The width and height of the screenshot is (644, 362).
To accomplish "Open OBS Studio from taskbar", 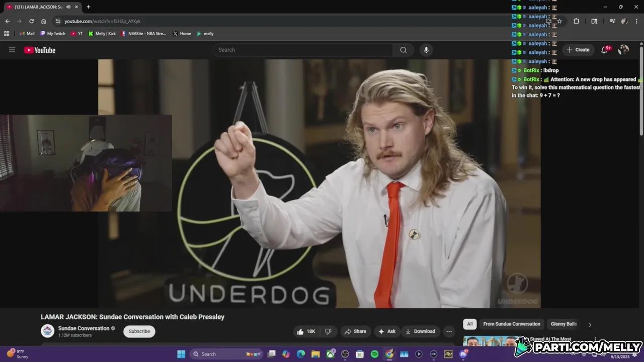I will [345, 354].
